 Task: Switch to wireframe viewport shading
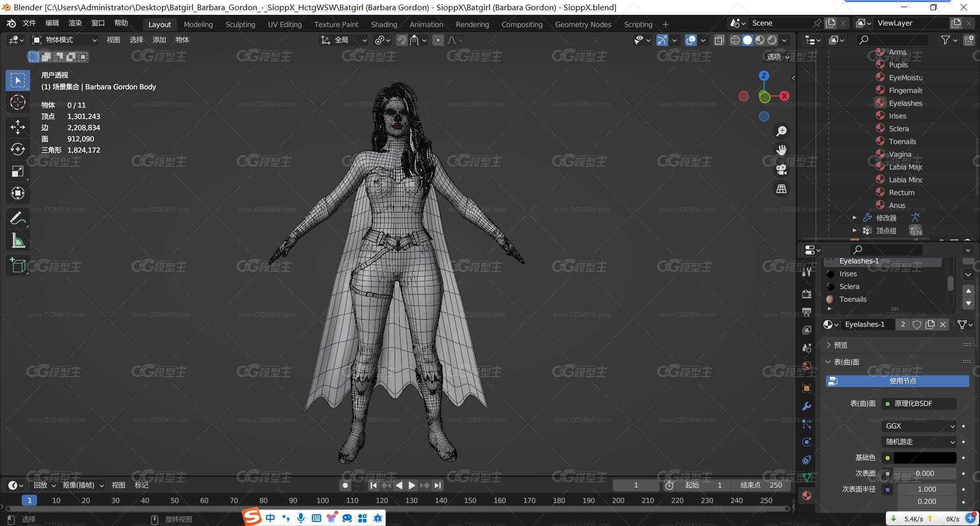pyautogui.click(x=735, y=40)
